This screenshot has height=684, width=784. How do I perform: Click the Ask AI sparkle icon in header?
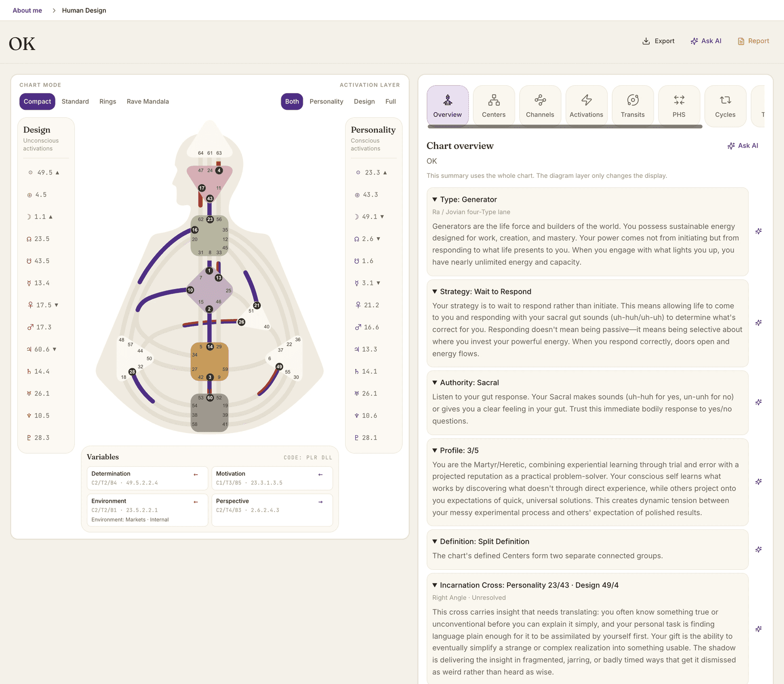(x=694, y=41)
